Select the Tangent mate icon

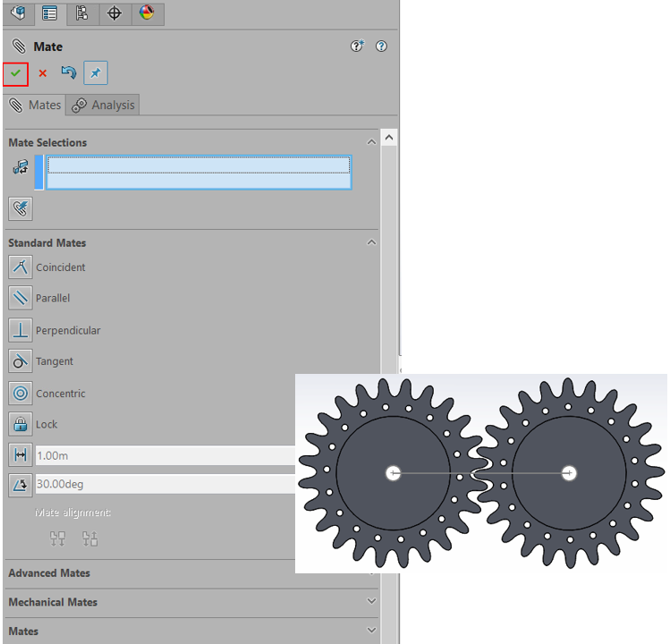pyautogui.click(x=20, y=361)
